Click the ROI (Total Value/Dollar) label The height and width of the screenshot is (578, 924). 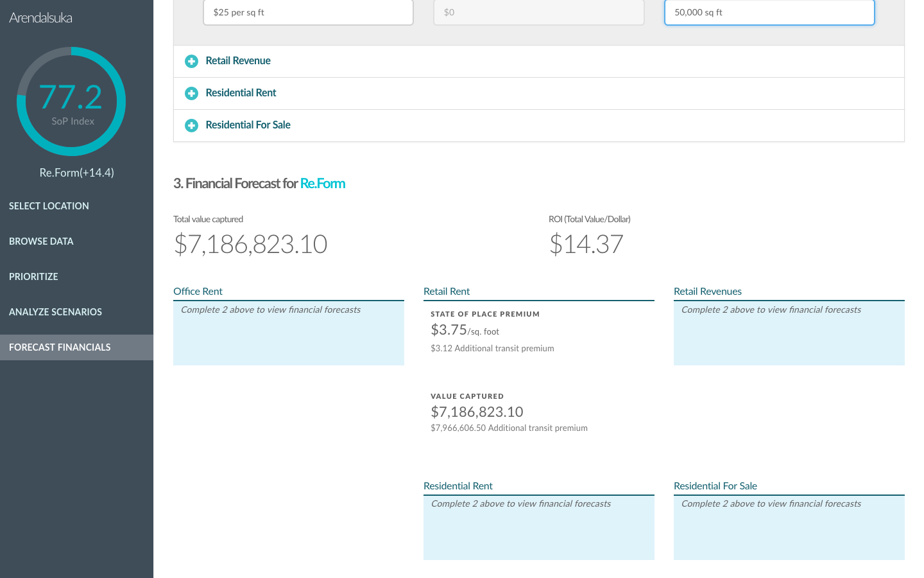[590, 220]
